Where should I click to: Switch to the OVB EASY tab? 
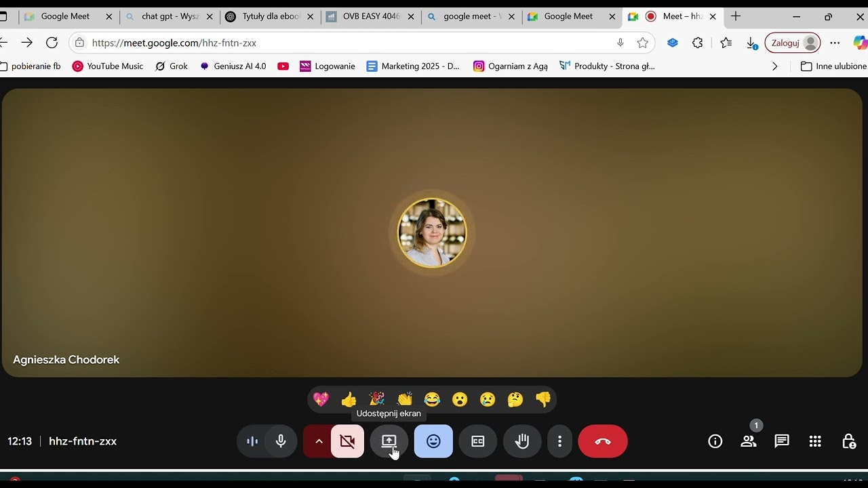tap(370, 16)
